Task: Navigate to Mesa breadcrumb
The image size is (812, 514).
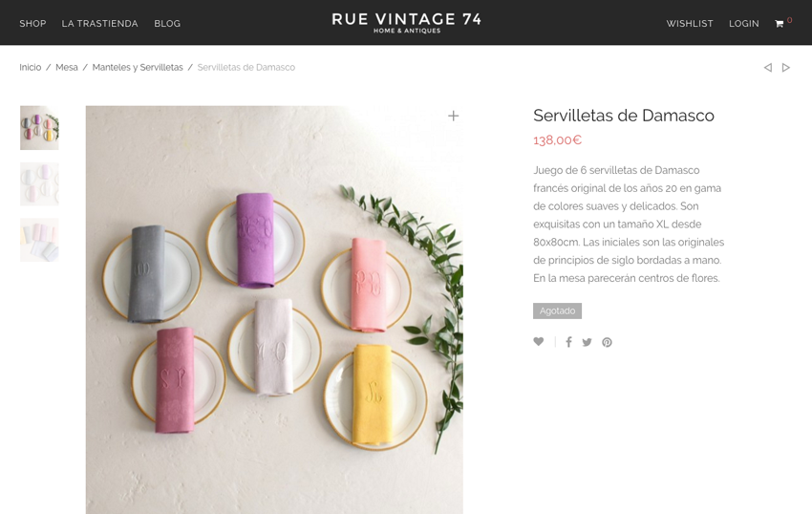Action: [x=67, y=68]
